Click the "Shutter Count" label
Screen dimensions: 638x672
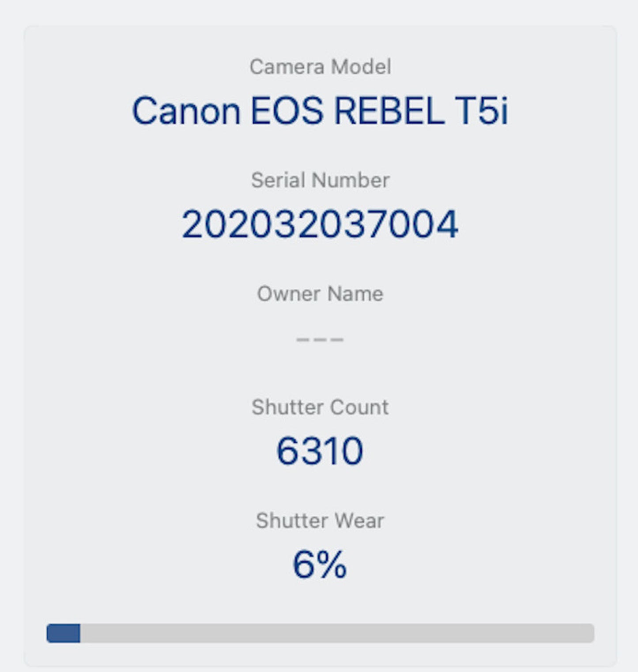pos(320,407)
